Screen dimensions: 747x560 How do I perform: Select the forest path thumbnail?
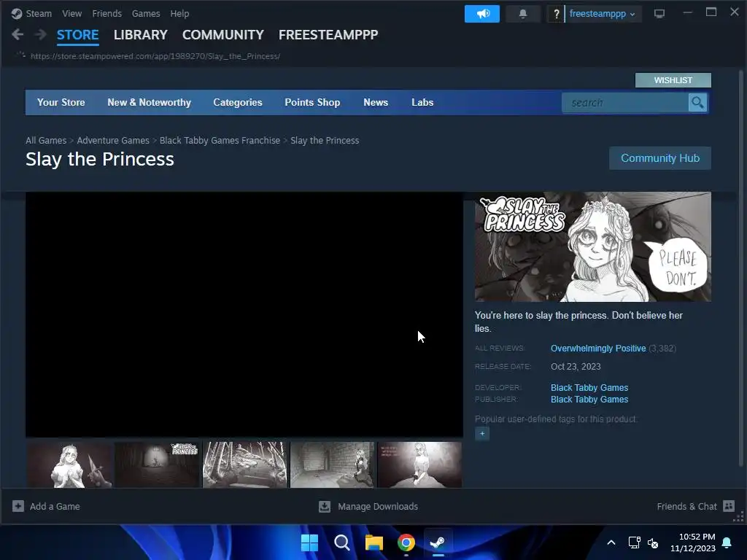pyautogui.click(x=245, y=464)
